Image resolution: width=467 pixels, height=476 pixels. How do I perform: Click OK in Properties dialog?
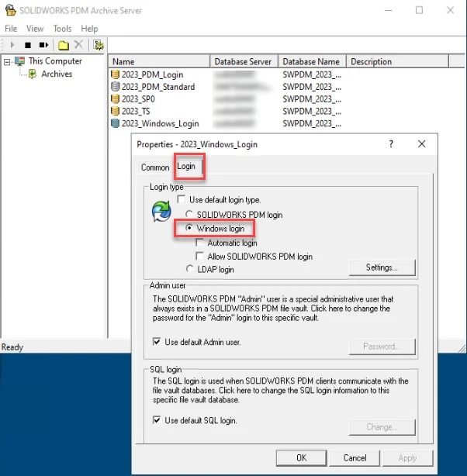point(302,458)
